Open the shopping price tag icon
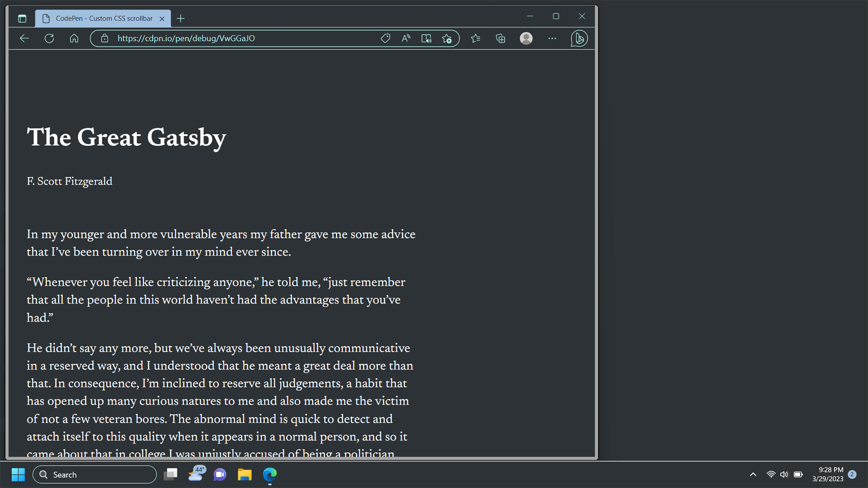This screenshot has height=488, width=868. [x=385, y=38]
